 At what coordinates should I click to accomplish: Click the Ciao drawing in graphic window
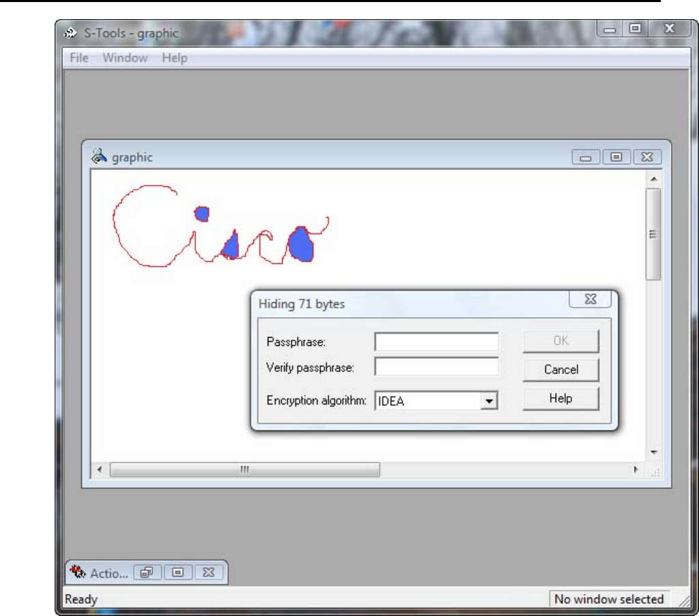[221, 226]
